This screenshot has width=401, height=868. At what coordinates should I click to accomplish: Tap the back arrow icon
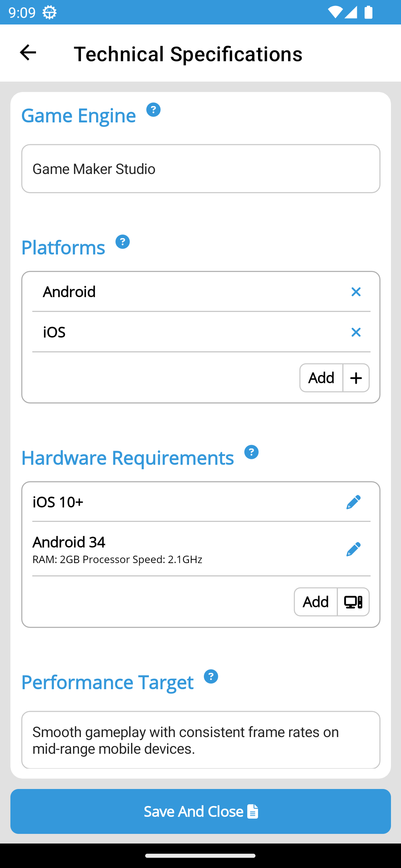coord(28,53)
